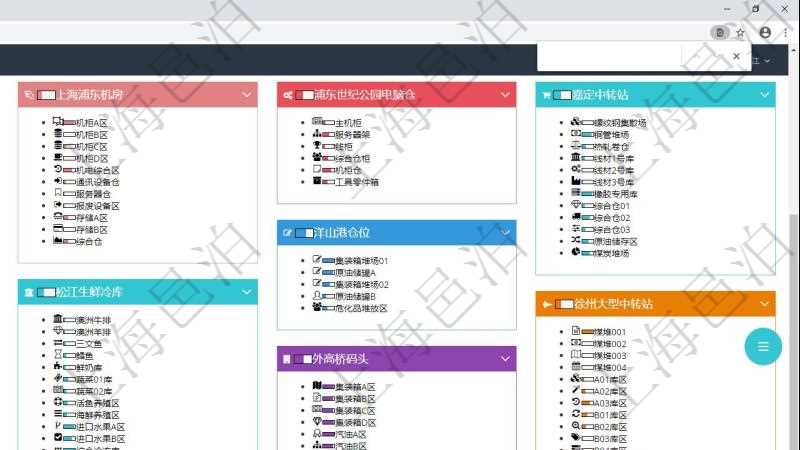800x450 pixels.
Task: Collapse the 上海浦东机房 panel
Action: tap(247, 95)
